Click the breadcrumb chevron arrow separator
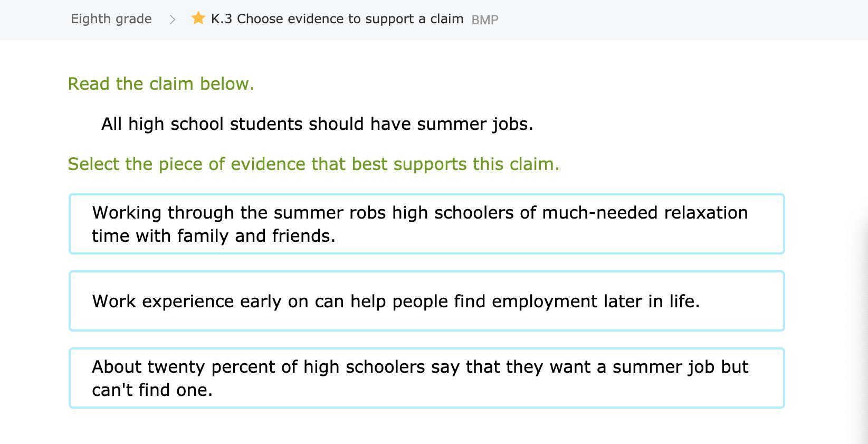Image resolution: width=868 pixels, height=444 pixels. [172, 20]
